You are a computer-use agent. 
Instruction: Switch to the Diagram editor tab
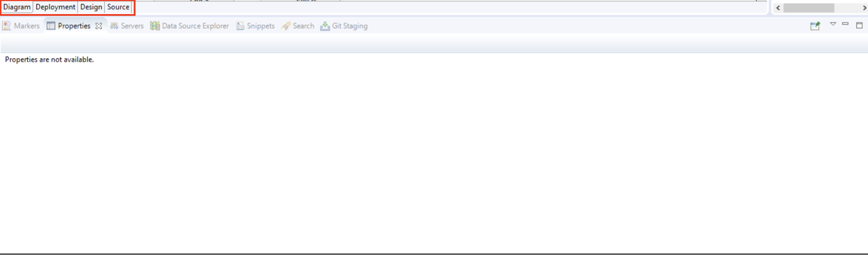[17, 7]
